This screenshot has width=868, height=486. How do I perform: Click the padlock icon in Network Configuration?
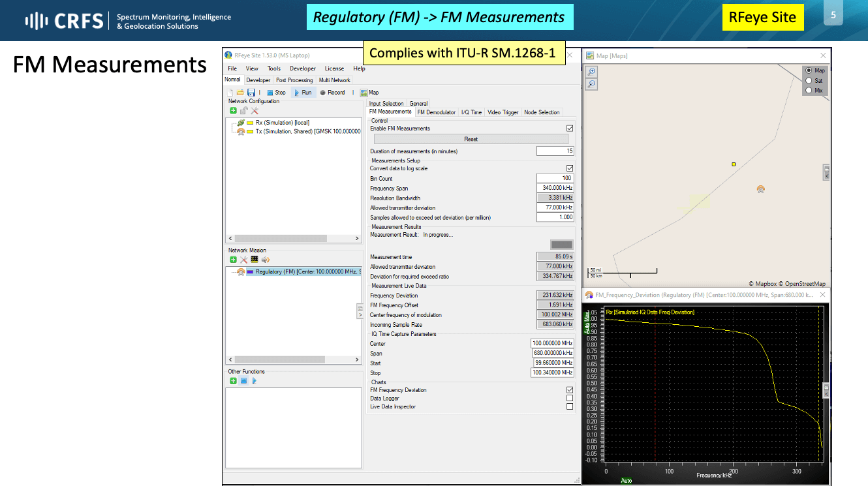[243, 111]
